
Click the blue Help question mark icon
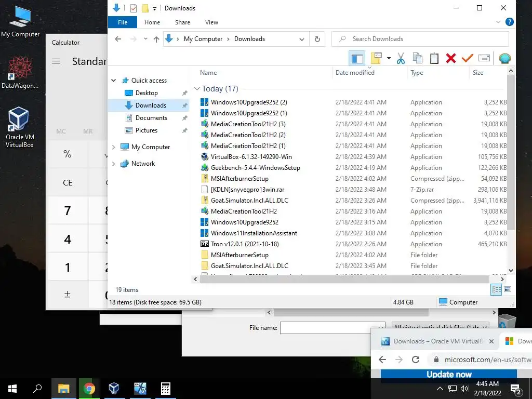point(509,22)
